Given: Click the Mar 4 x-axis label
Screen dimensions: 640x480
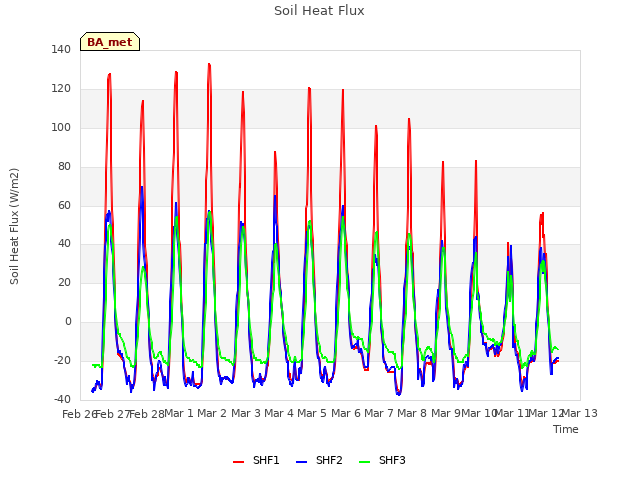Looking at the screenshot, I should (279, 413).
